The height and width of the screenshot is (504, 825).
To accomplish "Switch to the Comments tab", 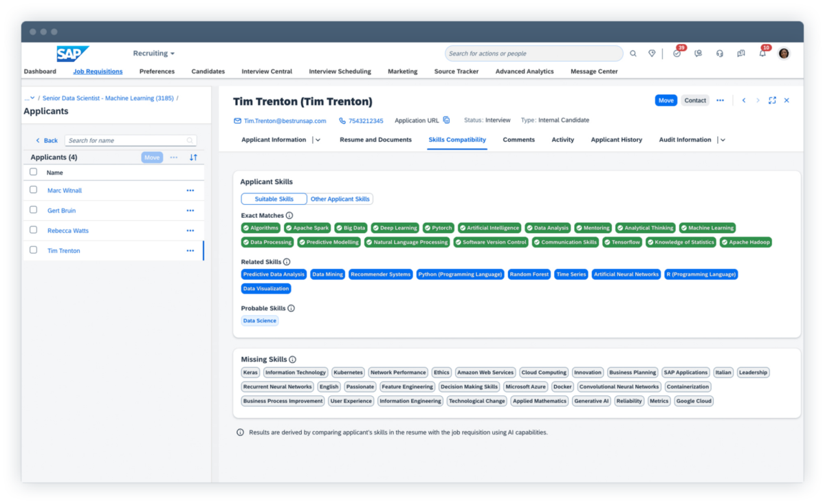I will 519,140.
